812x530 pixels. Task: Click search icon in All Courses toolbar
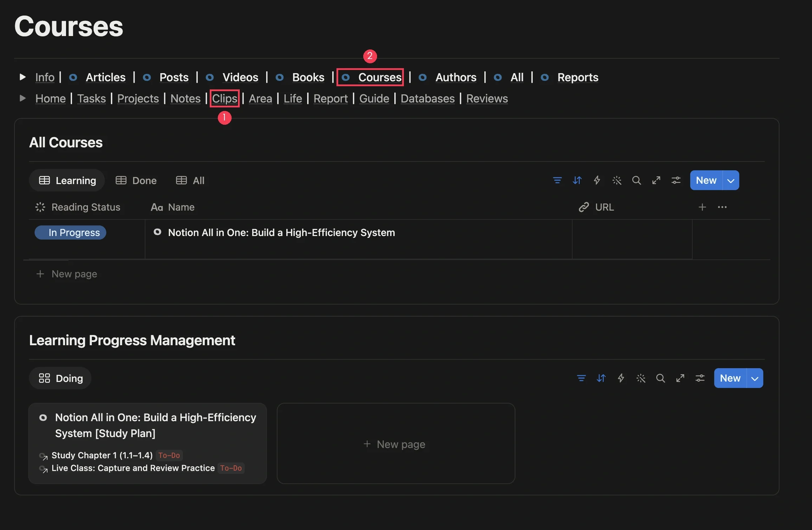636,180
